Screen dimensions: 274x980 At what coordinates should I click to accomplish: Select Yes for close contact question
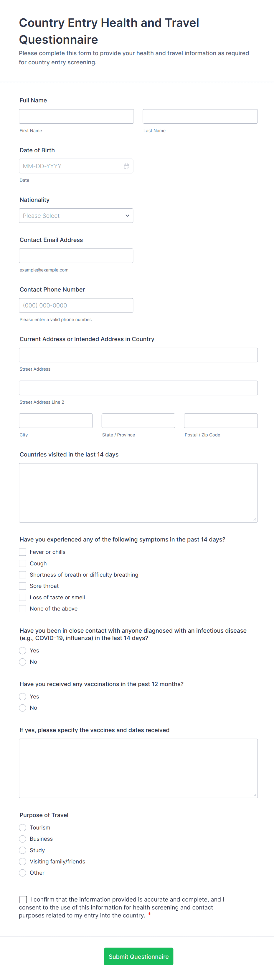[22, 651]
